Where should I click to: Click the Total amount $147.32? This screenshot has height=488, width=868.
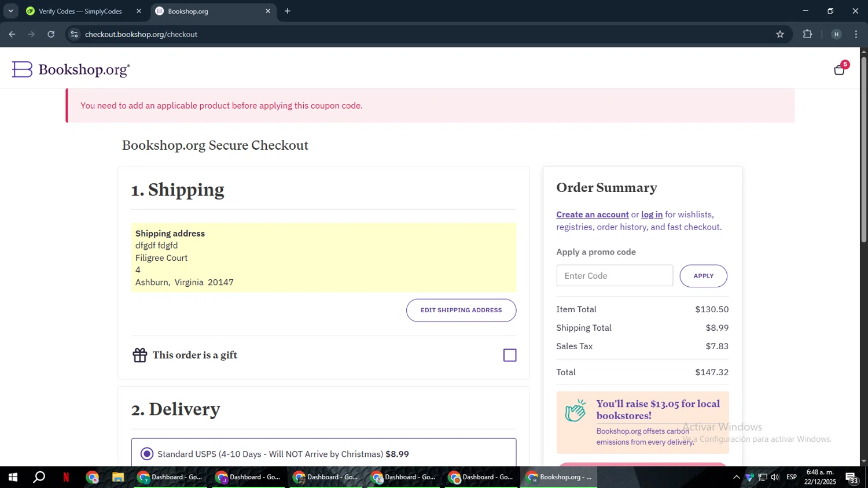[712, 372]
